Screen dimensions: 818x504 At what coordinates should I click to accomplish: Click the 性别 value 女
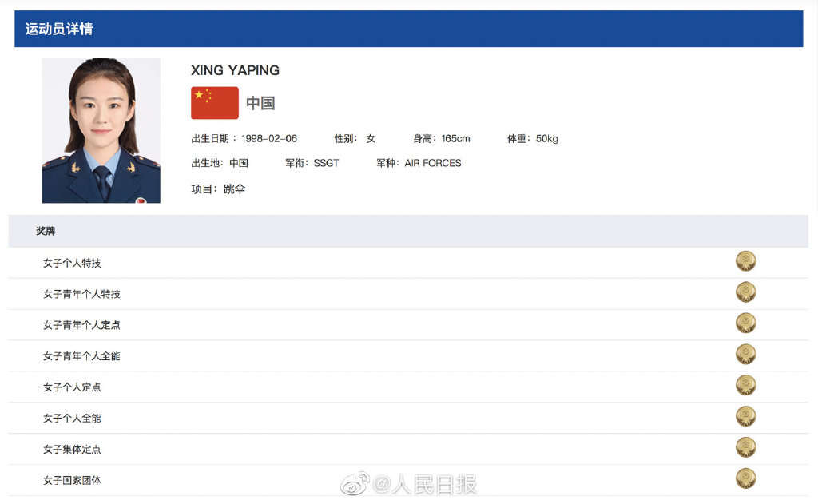[371, 138]
